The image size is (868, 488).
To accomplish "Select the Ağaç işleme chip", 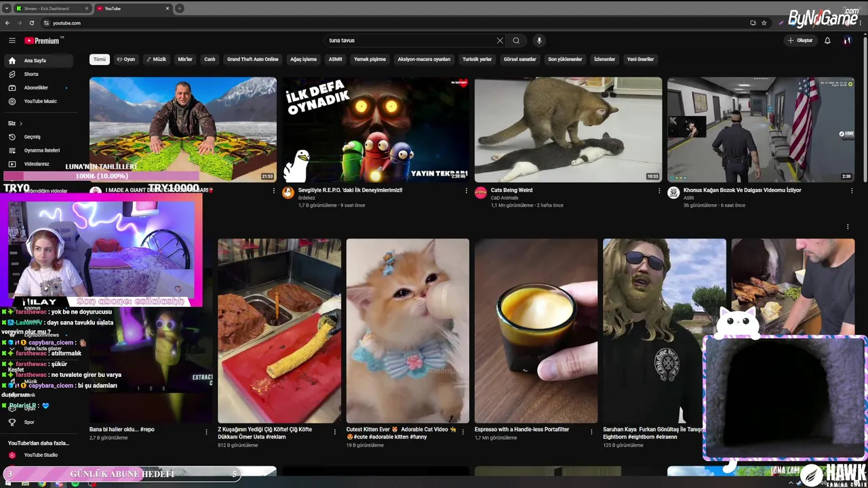I will pyautogui.click(x=303, y=59).
